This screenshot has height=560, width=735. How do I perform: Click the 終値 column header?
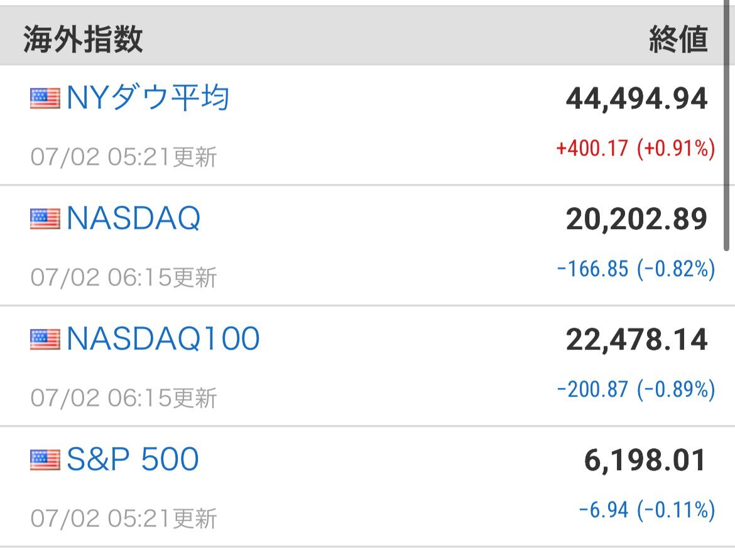click(678, 40)
